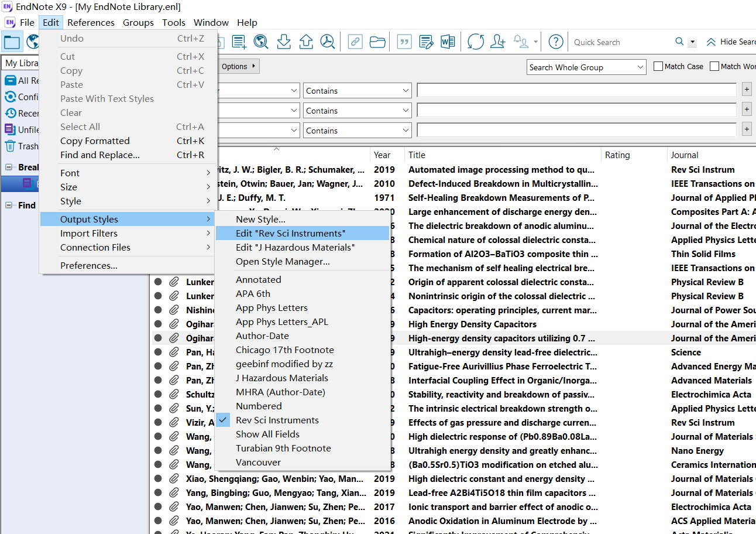Click paperclip icon in High Energy Density Capacitors row
The height and width of the screenshot is (534, 756).
pos(174,324)
